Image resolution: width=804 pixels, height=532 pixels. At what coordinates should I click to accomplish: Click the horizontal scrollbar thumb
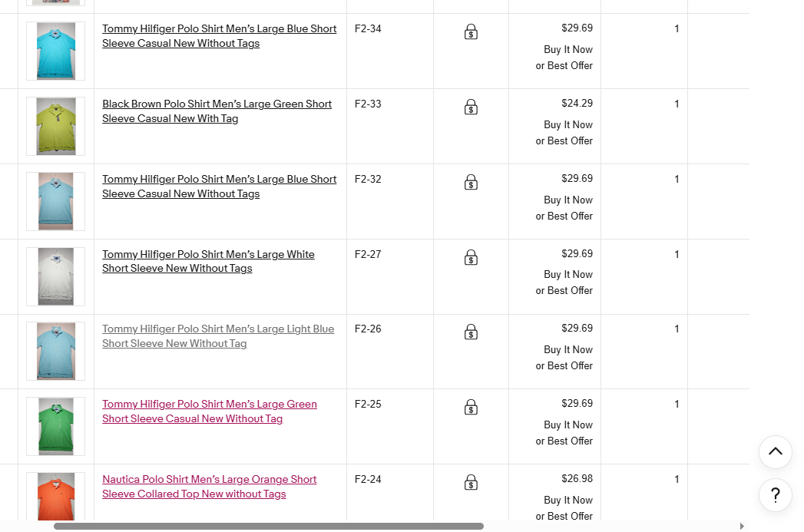[x=269, y=527]
